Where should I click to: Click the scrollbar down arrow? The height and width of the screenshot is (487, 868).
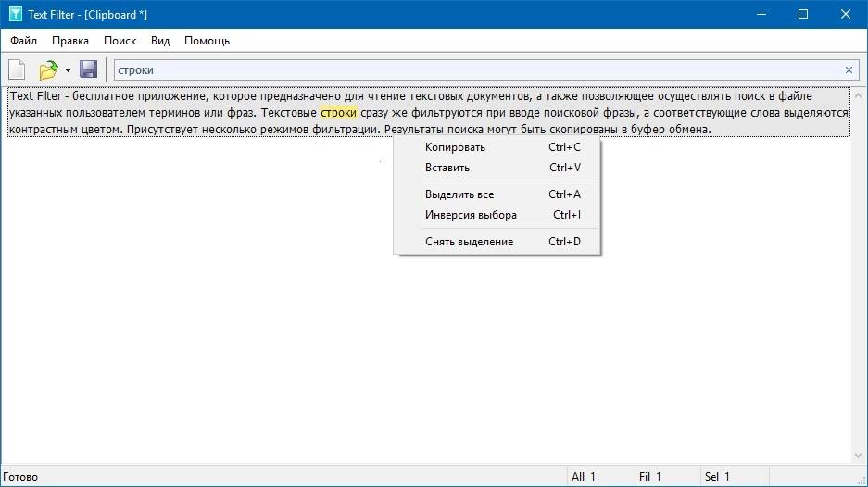[858, 456]
